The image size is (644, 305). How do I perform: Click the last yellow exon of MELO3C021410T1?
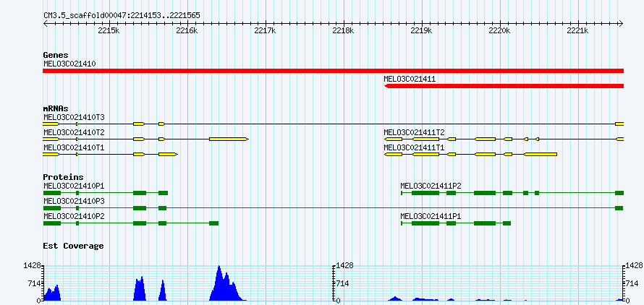(x=168, y=155)
